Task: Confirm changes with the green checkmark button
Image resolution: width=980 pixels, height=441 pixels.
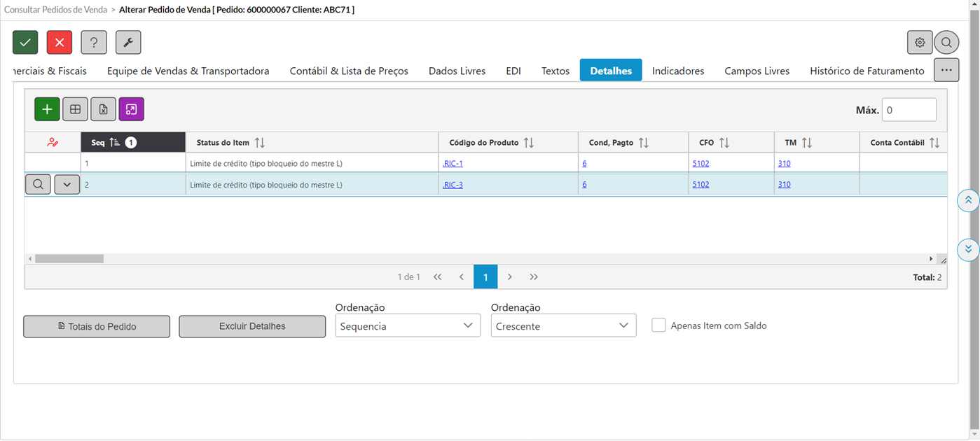Action: pos(25,43)
